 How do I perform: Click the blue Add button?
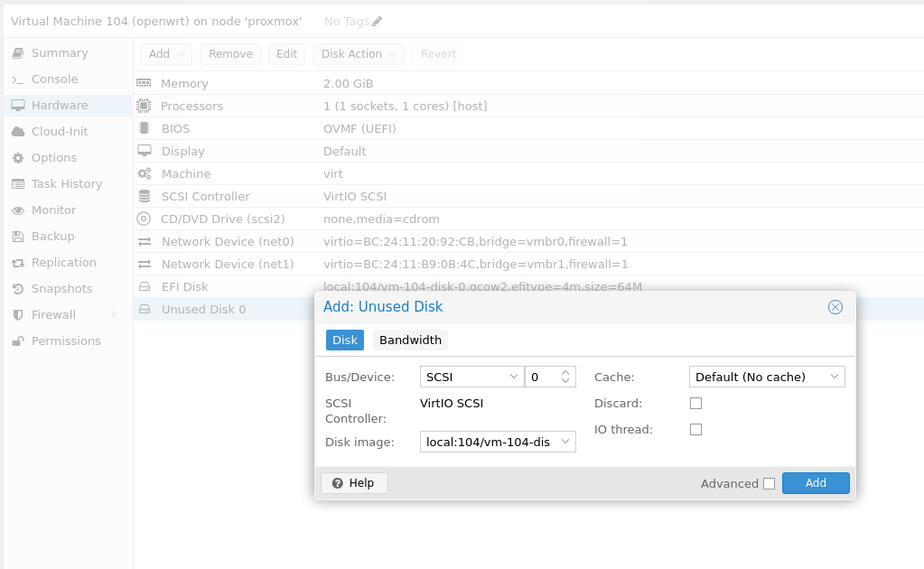(x=816, y=483)
